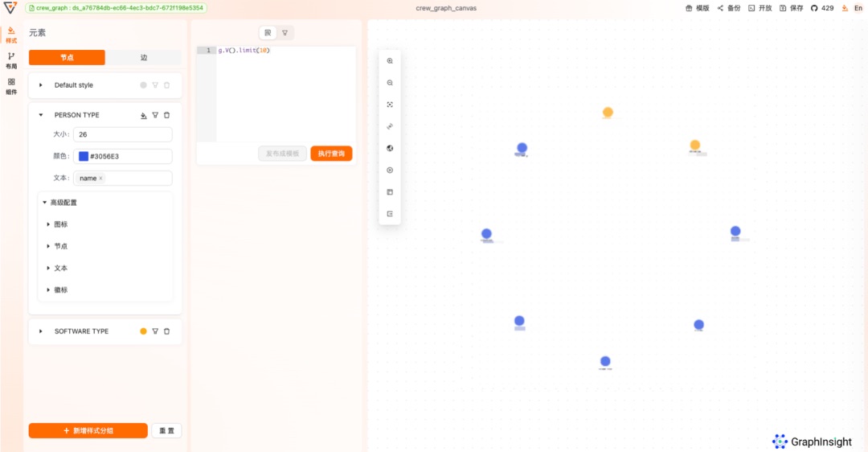Click the 新增样式分组 button
Viewport: 868px width, 452px height.
click(x=88, y=430)
